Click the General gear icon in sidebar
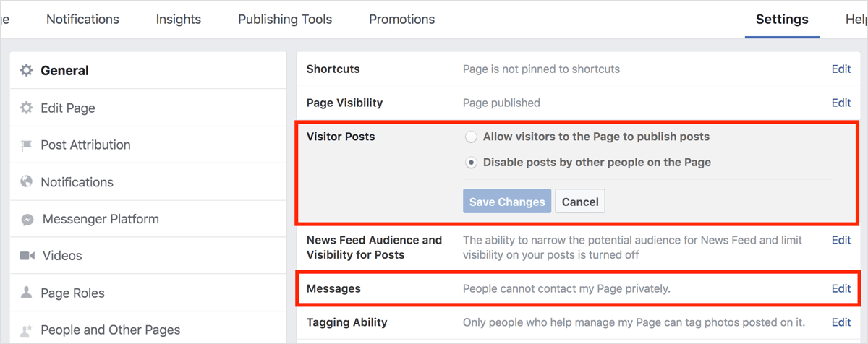Image resolution: width=868 pixels, height=344 pixels. click(27, 70)
